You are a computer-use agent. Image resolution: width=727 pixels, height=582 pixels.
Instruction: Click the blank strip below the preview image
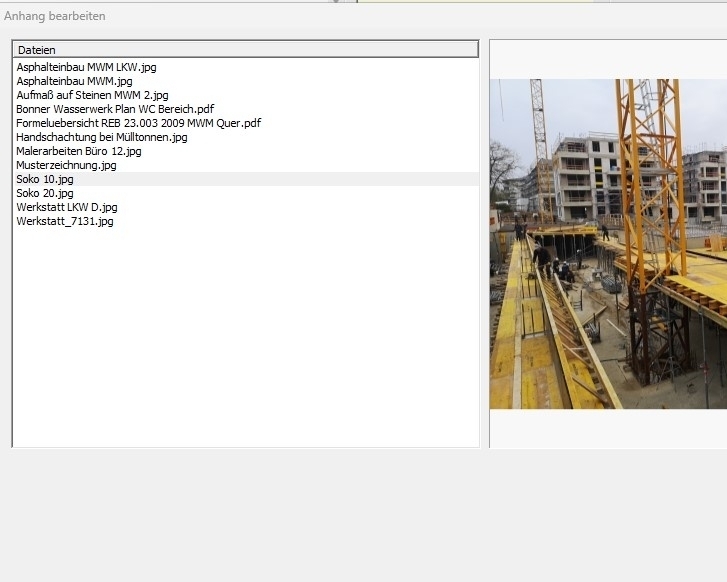pyautogui.click(x=608, y=428)
